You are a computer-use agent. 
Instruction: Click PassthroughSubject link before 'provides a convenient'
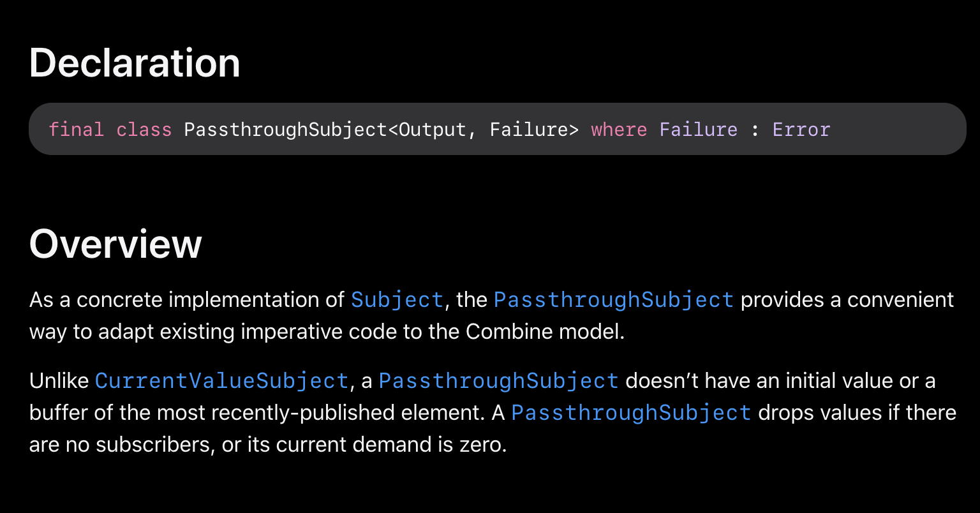click(x=613, y=300)
